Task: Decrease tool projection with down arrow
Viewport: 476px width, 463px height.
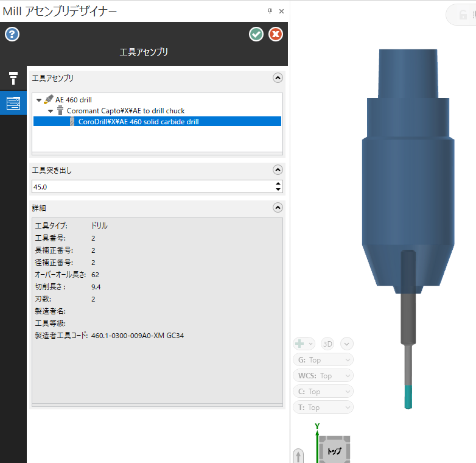Action: [x=278, y=189]
